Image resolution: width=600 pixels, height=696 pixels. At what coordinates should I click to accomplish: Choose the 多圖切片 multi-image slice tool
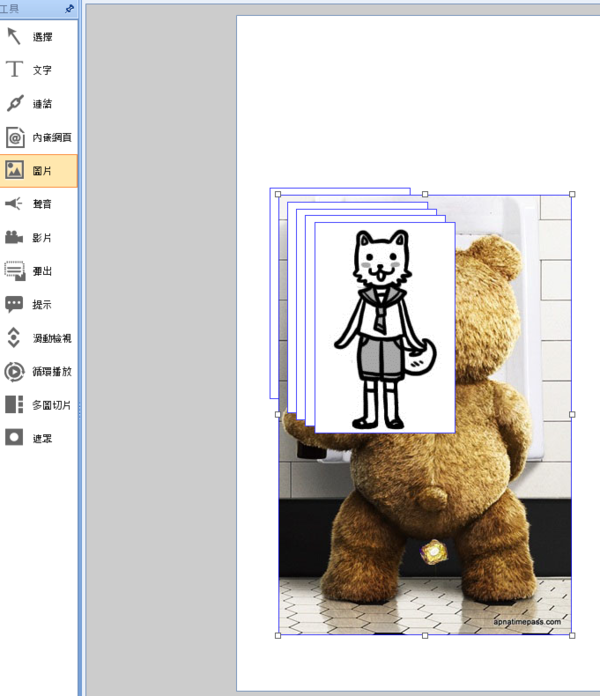[x=38, y=405]
